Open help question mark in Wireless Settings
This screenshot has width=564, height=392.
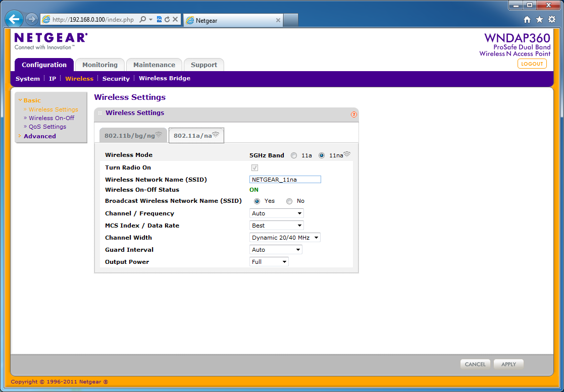353,115
